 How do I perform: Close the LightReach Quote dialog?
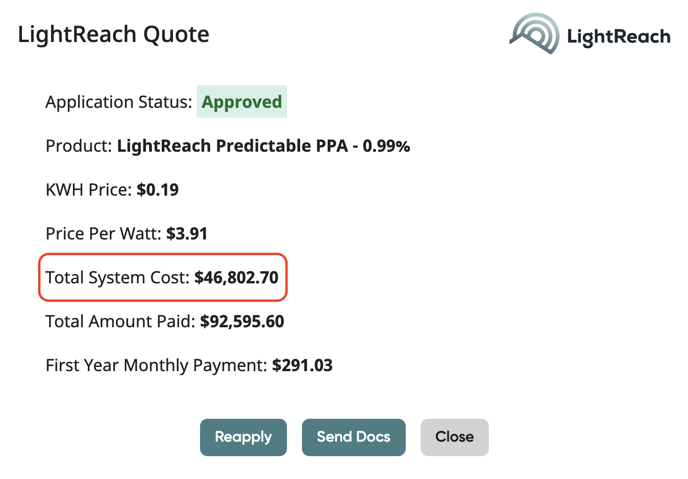coord(455,437)
